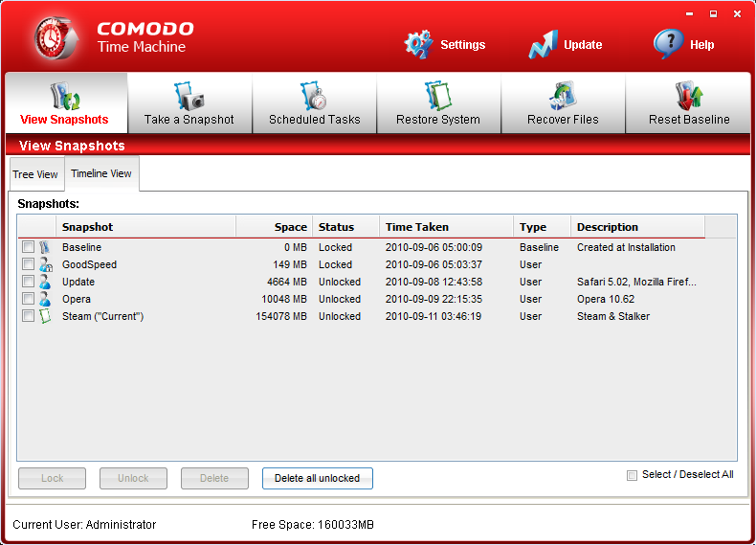Click the 10048 MB space value

[284, 299]
